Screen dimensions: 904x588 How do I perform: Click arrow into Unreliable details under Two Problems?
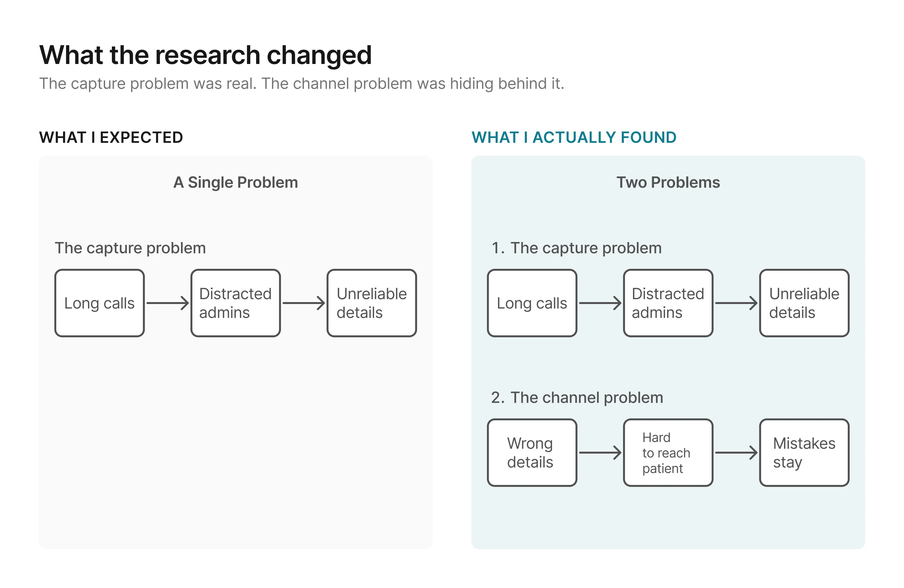tap(736, 303)
